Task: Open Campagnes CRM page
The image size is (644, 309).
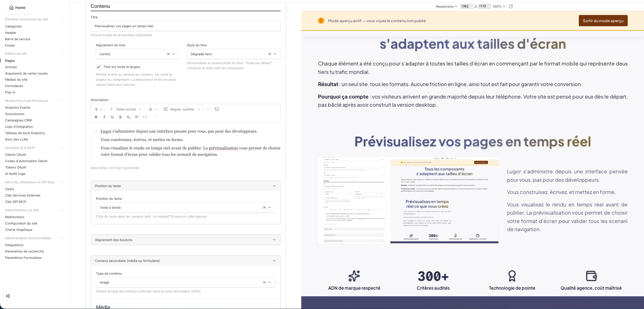Action: (18, 120)
